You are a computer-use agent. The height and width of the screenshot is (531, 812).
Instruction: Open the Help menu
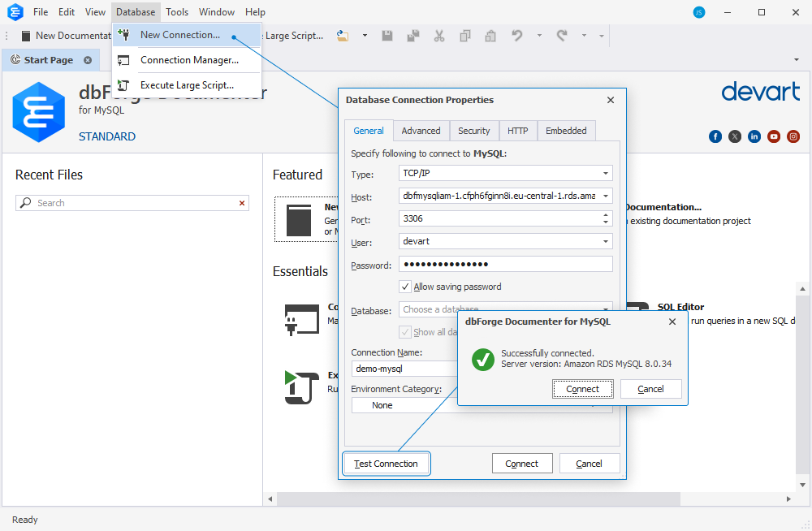(255, 12)
